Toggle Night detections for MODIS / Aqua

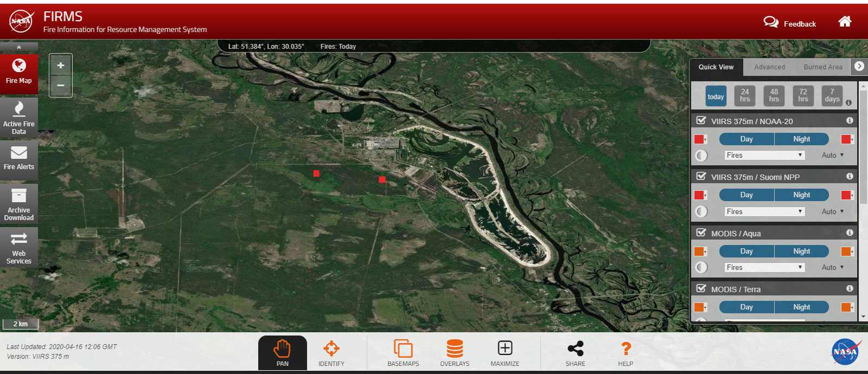pos(802,252)
